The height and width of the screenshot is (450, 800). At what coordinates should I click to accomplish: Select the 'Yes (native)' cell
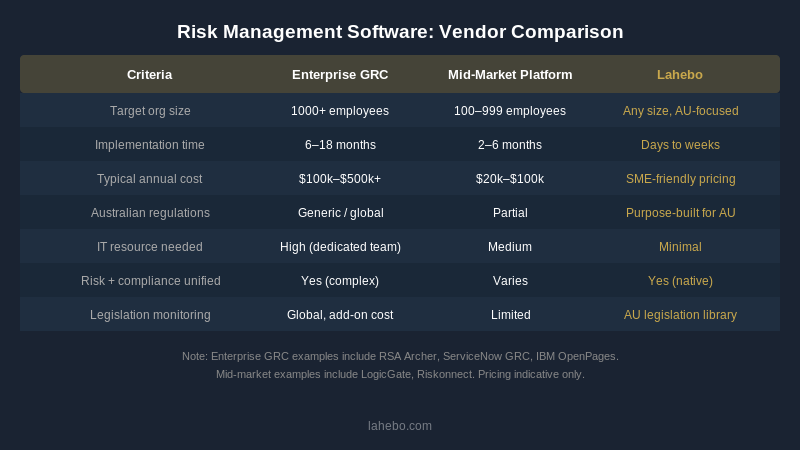pyautogui.click(x=680, y=281)
